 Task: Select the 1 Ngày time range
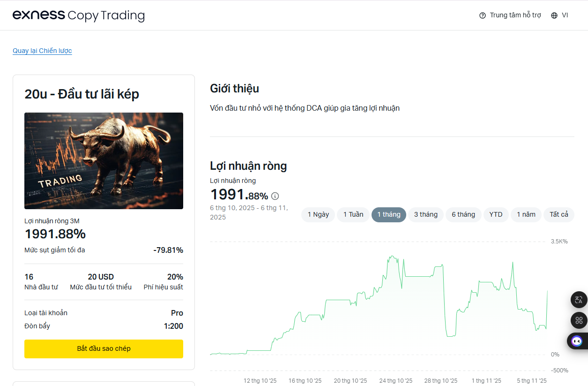point(318,214)
